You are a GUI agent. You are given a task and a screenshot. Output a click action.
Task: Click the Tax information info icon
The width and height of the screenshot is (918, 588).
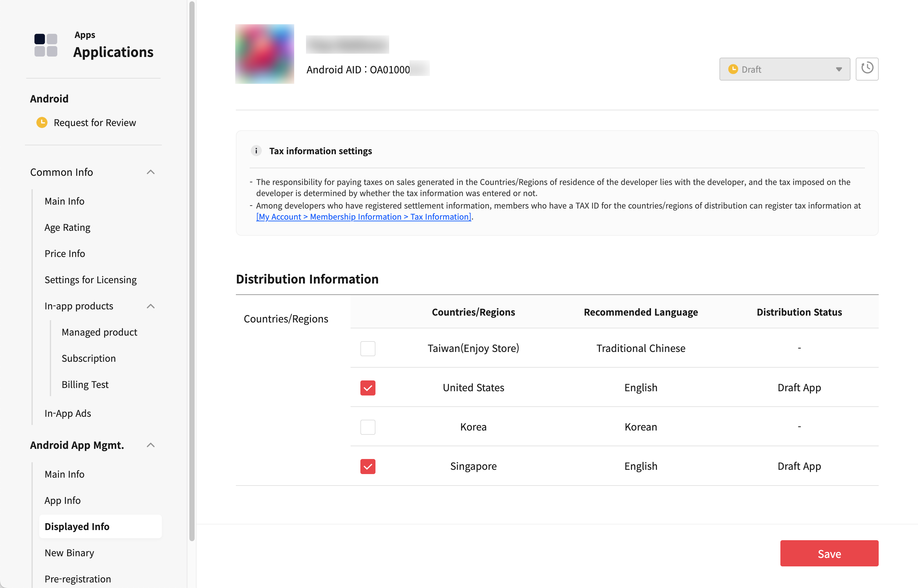pos(256,151)
